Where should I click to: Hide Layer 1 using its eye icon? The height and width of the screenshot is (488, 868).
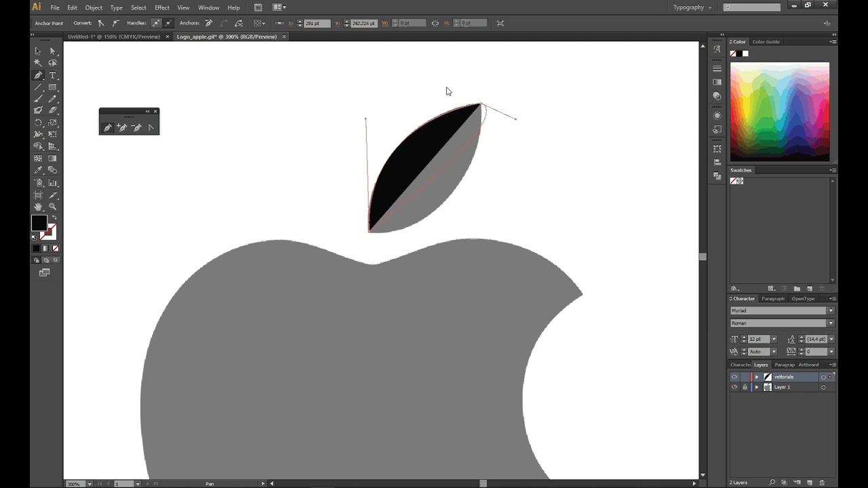734,387
